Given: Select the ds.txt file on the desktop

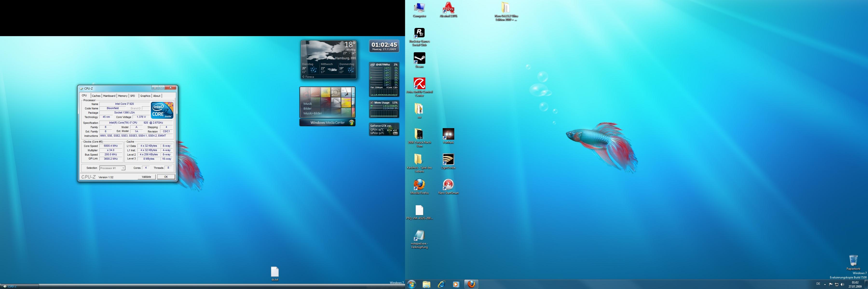Looking at the screenshot, I should coord(275,272).
